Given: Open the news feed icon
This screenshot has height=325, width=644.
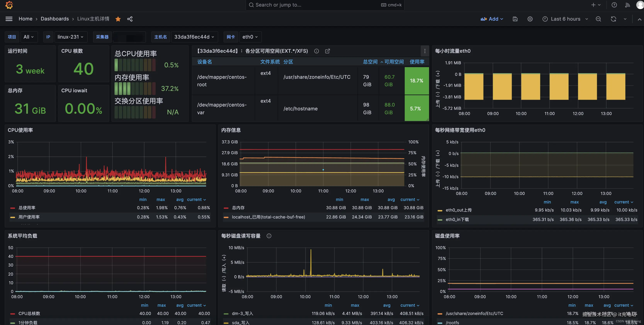Looking at the screenshot, I should pyautogui.click(x=628, y=5).
